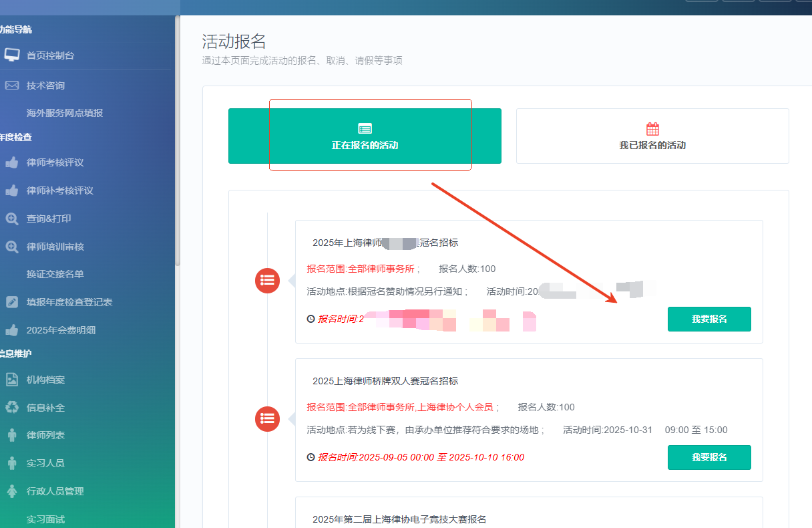Click 我要报名 button in first activity card
This screenshot has height=528, width=812.
click(709, 319)
